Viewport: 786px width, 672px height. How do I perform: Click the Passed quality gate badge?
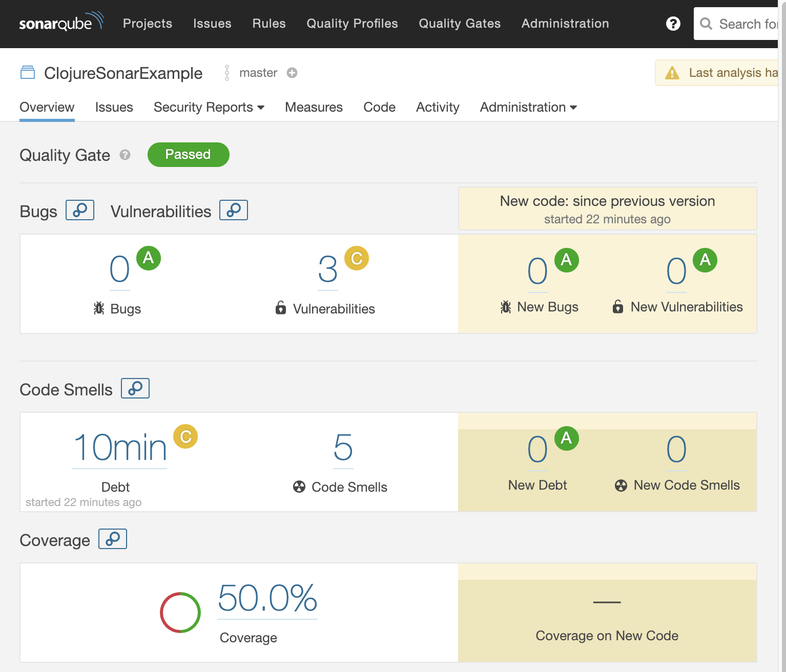(x=189, y=155)
